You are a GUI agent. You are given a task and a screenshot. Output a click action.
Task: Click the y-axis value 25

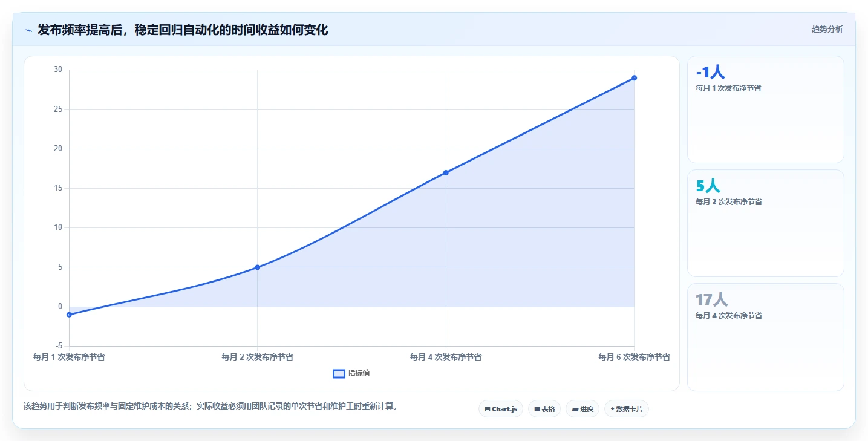[x=58, y=109]
